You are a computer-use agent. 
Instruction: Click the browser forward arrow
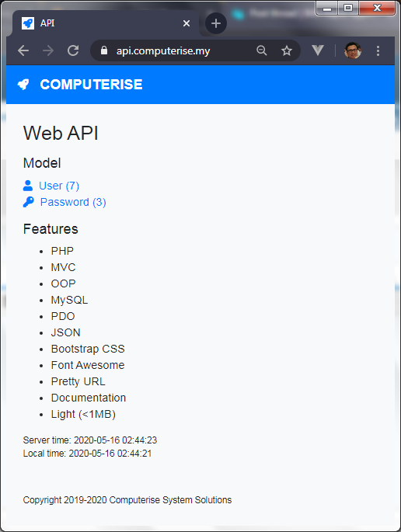(48, 51)
